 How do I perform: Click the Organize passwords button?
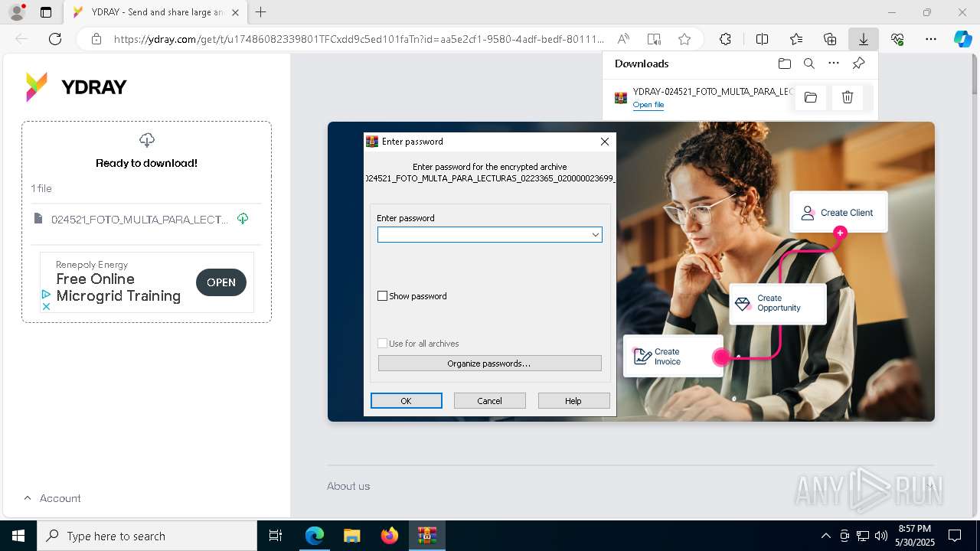point(489,364)
